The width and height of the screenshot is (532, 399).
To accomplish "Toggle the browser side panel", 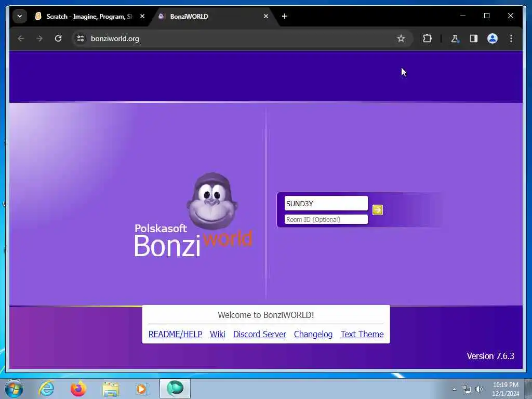I will click(474, 38).
